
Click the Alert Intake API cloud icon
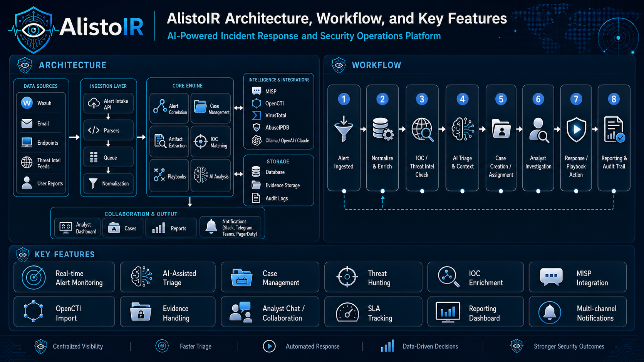(94, 103)
